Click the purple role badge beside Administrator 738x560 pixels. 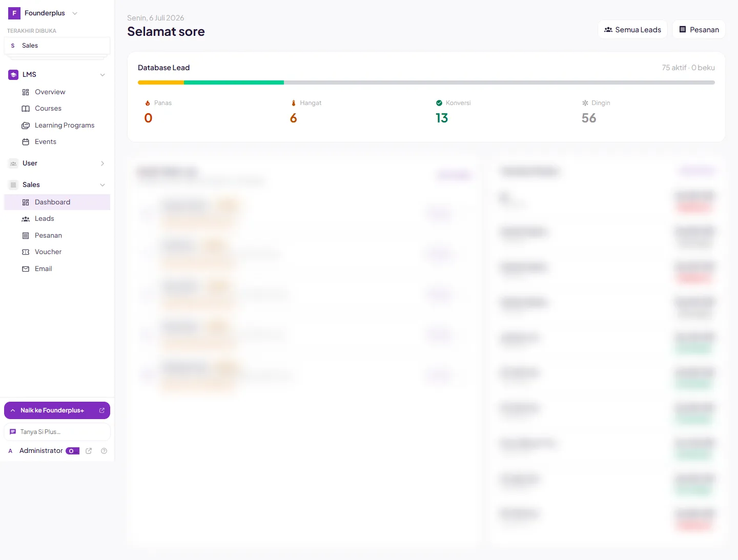tap(72, 451)
